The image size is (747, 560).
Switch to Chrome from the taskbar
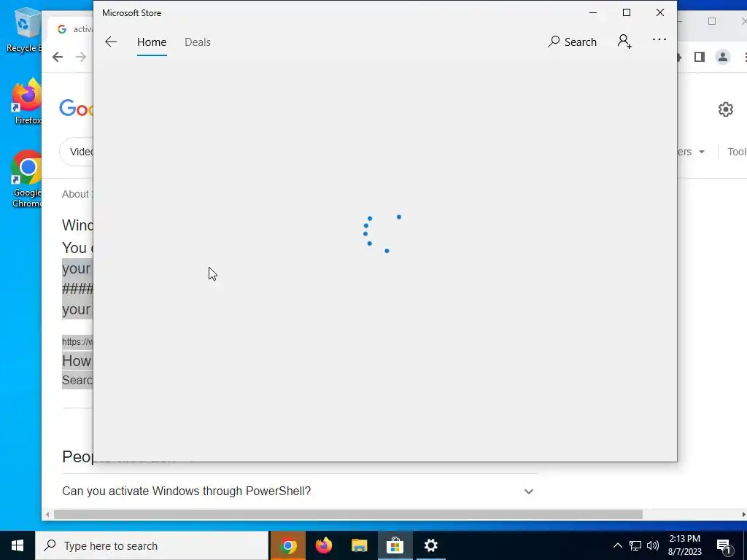(287, 545)
